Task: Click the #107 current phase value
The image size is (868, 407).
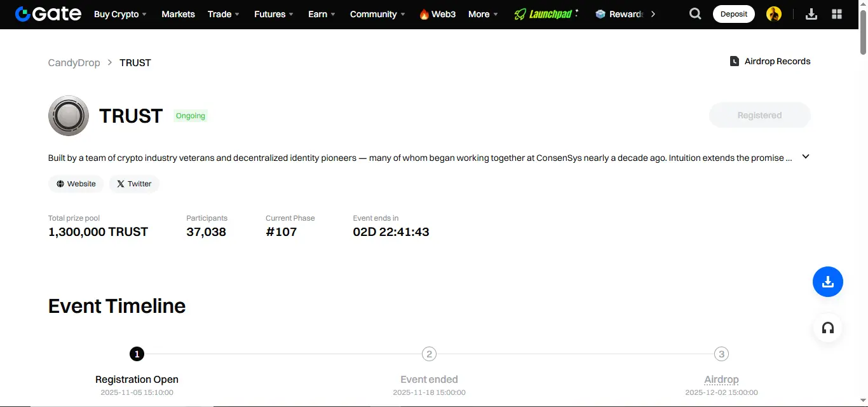Action: tap(281, 232)
